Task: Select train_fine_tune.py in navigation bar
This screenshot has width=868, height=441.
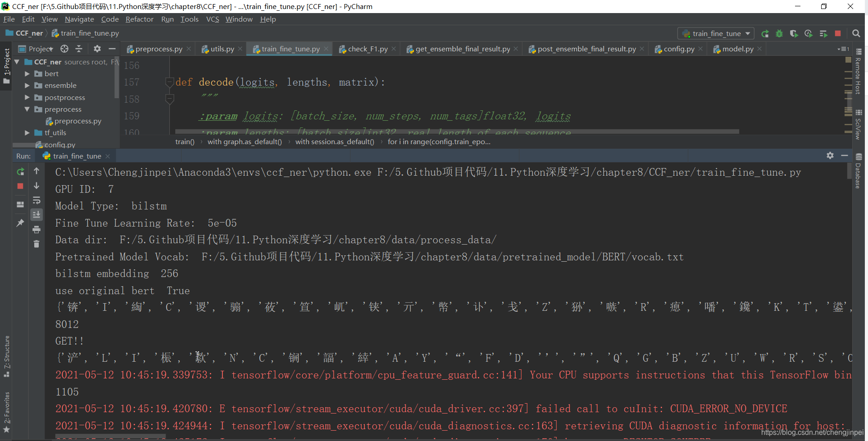Action: point(86,33)
